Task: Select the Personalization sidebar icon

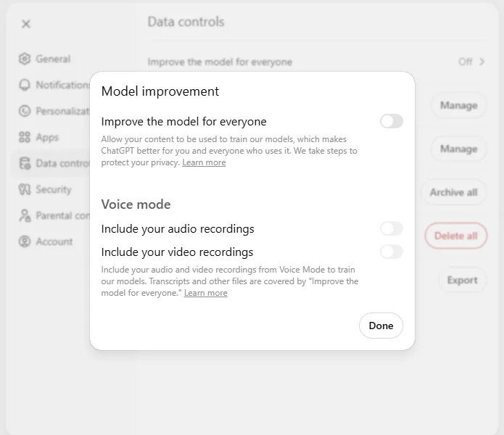Action: 25,111
